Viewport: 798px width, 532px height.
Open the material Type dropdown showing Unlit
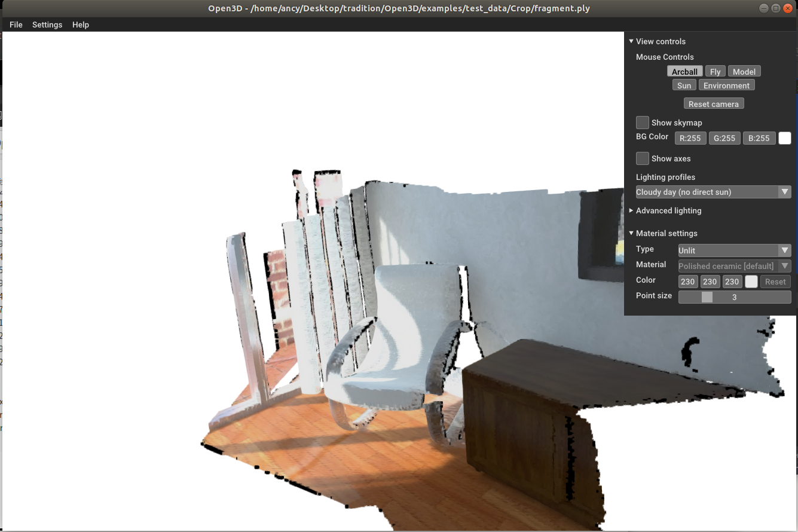[734, 250]
